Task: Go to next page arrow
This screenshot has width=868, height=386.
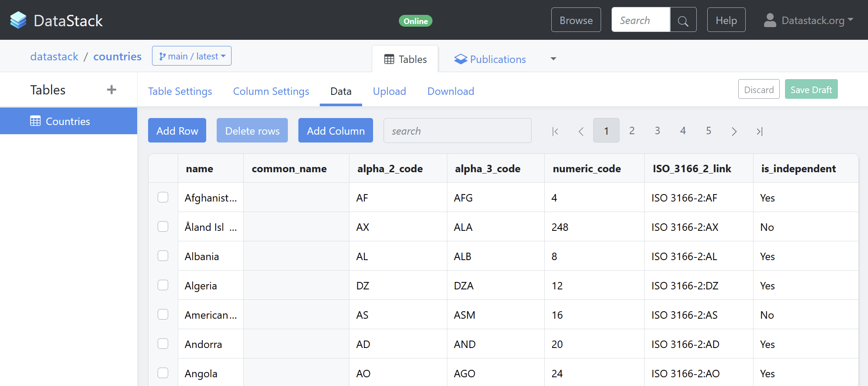Action: click(734, 131)
